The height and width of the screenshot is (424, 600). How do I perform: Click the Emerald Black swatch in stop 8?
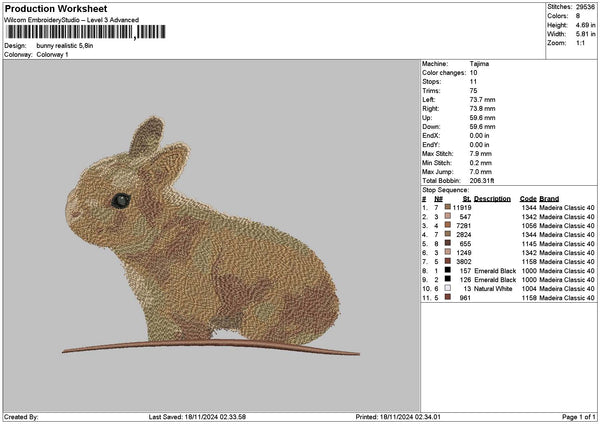tap(448, 270)
